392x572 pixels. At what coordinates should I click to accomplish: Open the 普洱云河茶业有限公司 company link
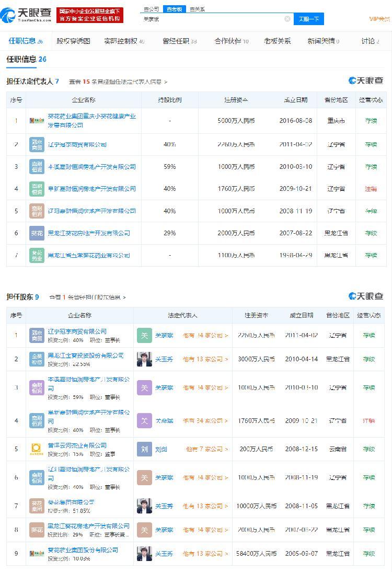coord(77,445)
